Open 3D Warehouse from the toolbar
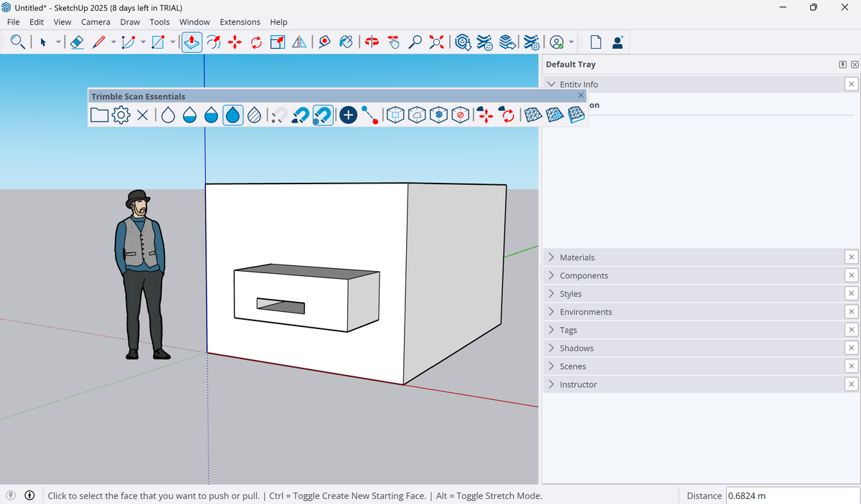Screen dimensions: 861x504 click(464, 42)
